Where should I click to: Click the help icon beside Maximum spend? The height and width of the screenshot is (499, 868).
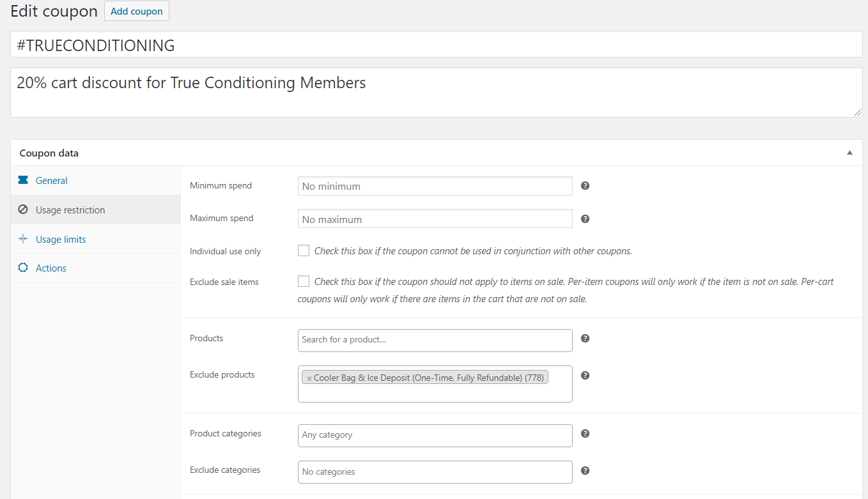[x=585, y=219]
